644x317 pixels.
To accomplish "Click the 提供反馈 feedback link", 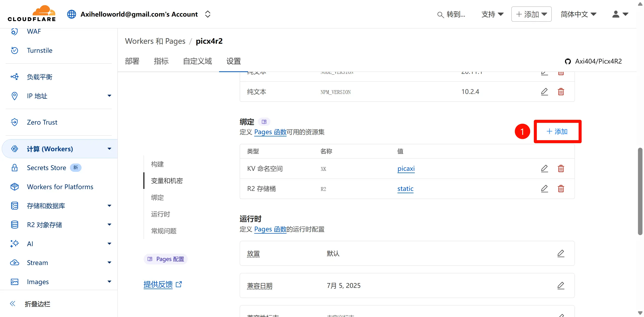I will 163,284.
